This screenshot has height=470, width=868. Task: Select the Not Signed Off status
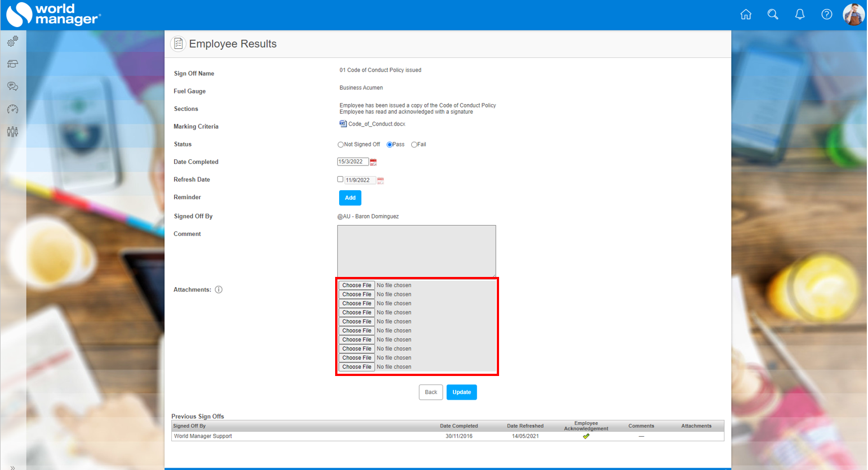[340, 145]
